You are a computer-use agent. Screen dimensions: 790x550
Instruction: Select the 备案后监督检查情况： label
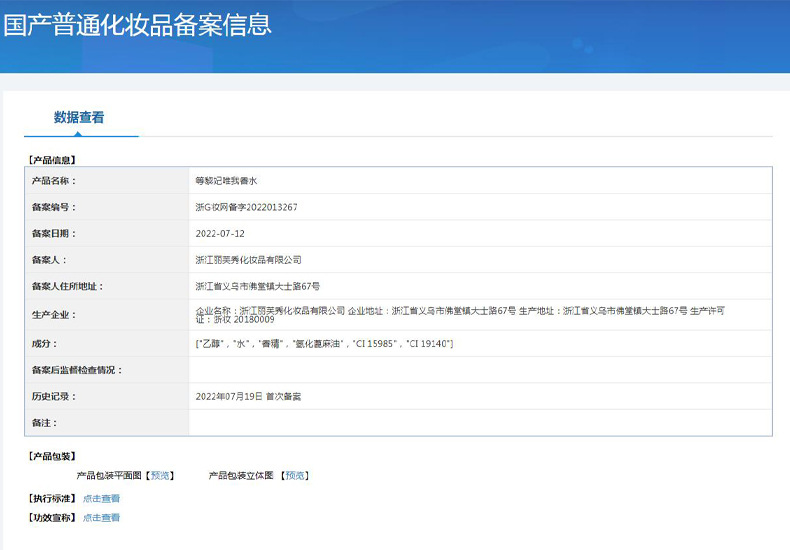click(77, 370)
